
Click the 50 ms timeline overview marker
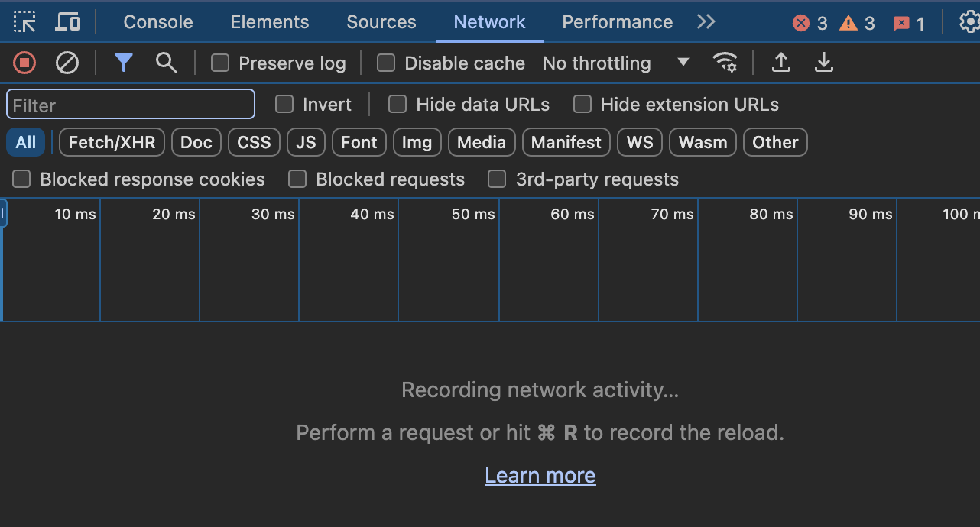pyautogui.click(x=473, y=215)
